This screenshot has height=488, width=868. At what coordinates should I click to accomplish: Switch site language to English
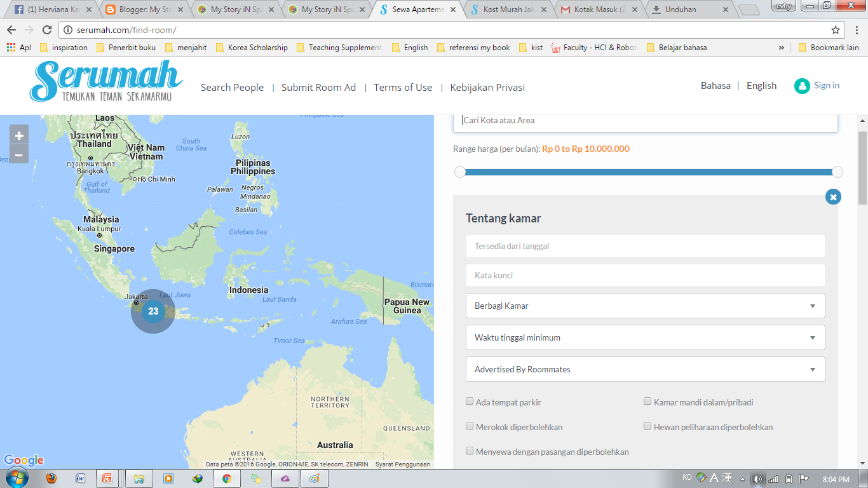click(761, 86)
